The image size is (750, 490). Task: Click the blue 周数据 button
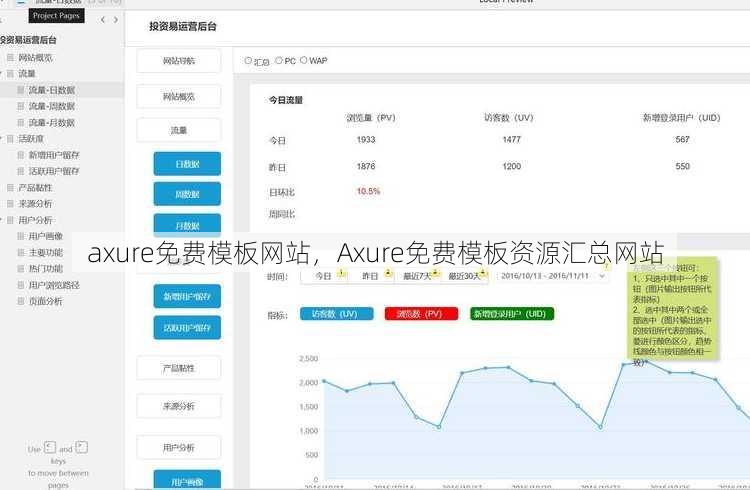[x=187, y=194]
